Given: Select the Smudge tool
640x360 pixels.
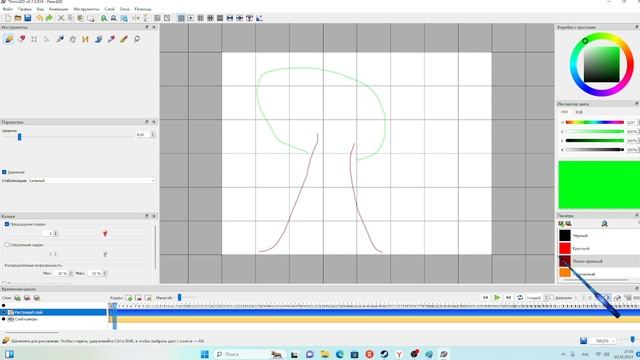Looking at the screenshot, I should click(x=137, y=39).
